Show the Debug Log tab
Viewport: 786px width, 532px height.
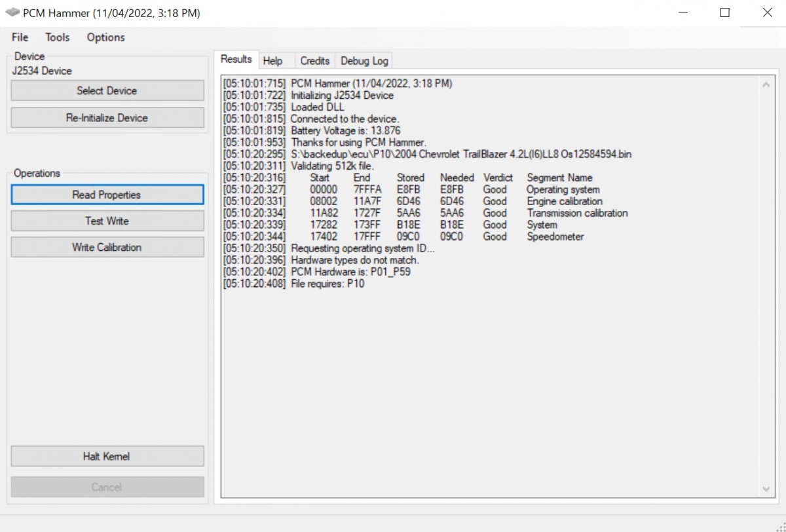[364, 61]
